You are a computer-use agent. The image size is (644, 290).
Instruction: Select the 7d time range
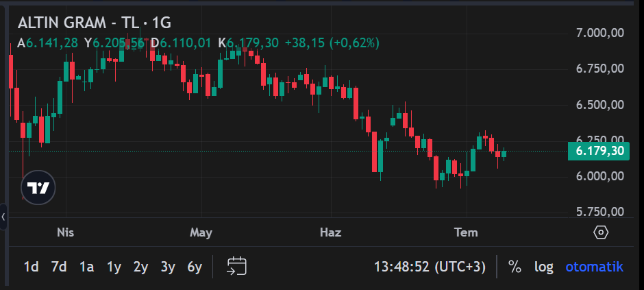(59, 267)
